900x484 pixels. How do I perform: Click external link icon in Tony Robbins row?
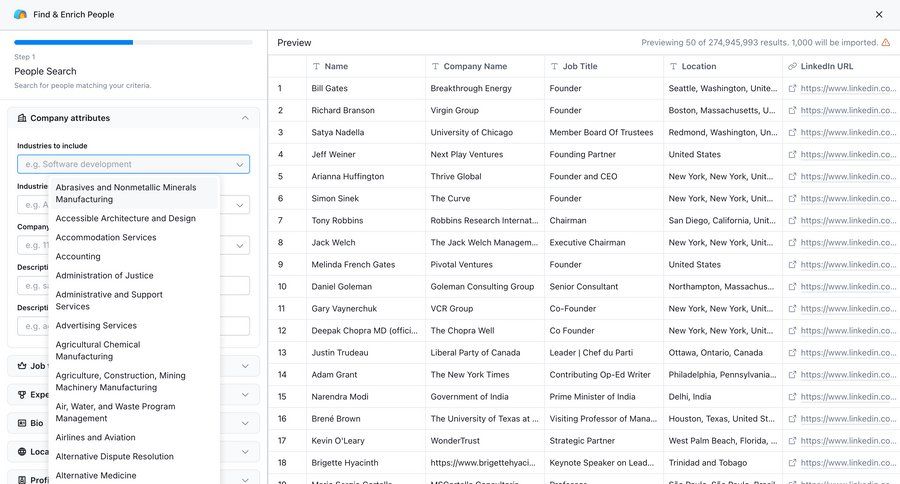click(x=792, y=220)
